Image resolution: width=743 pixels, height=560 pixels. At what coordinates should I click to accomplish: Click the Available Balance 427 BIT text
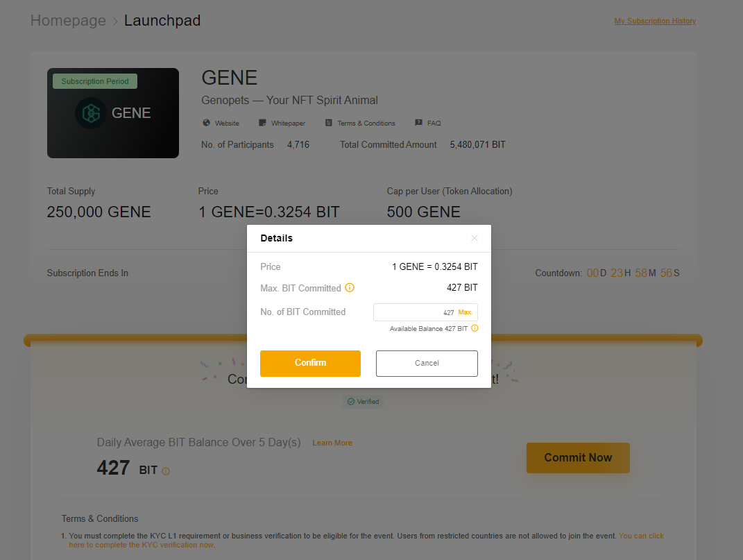(x=429, y=329)
